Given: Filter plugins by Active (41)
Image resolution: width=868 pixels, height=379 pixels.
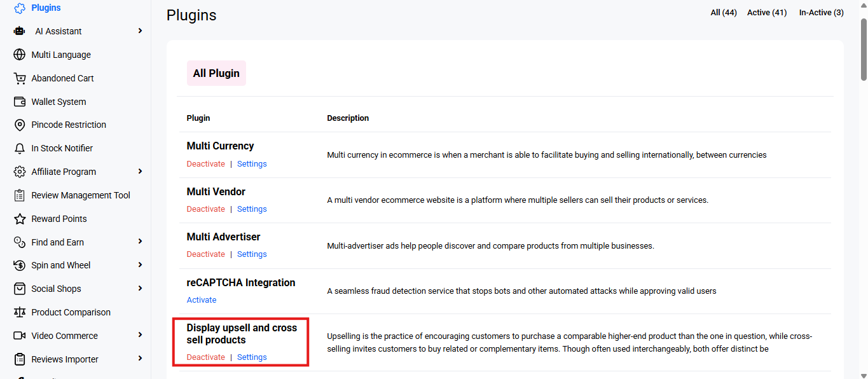Looking at the screenshot, I should (x=767, y=13).
